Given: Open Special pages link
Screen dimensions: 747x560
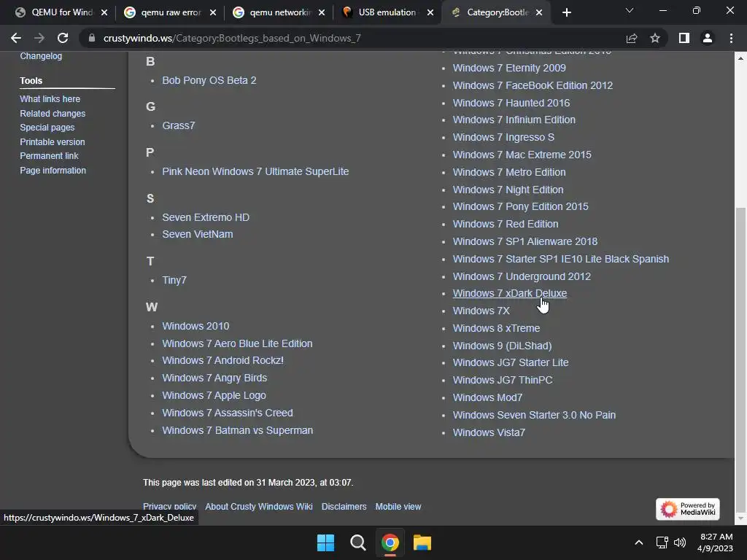Looking at the screenshot, I should pyautogui.click(x=47, y=127).
